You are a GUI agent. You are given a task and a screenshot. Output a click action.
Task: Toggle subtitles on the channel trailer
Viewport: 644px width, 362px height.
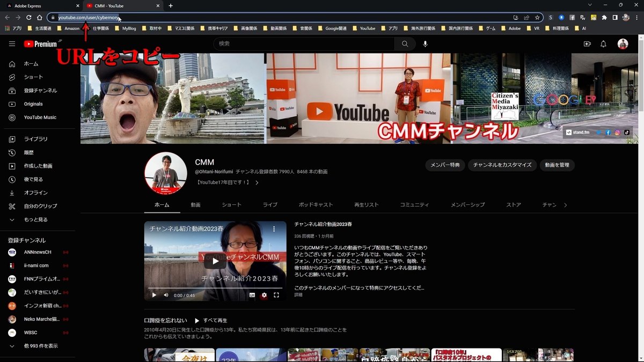(x=252, y=295)
